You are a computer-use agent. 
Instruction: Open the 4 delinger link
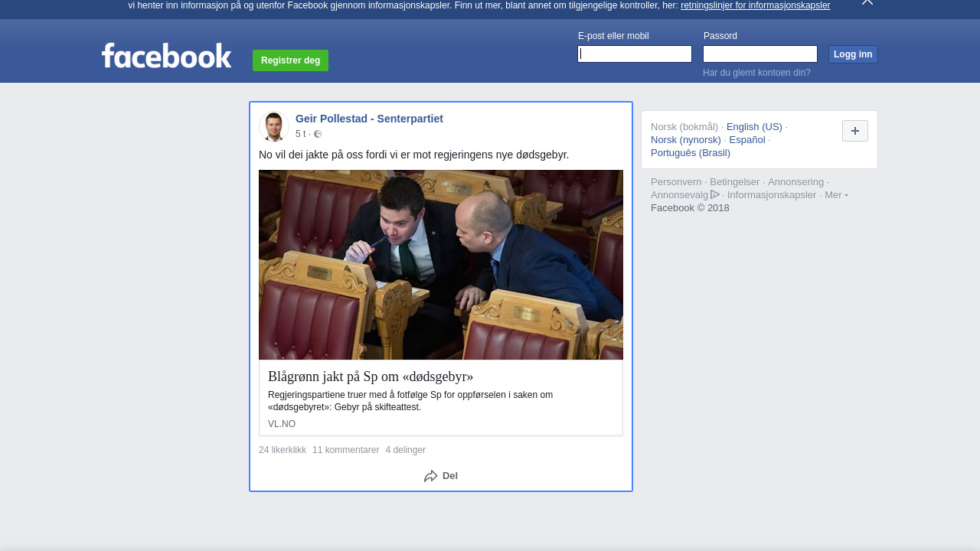(406, 450)
